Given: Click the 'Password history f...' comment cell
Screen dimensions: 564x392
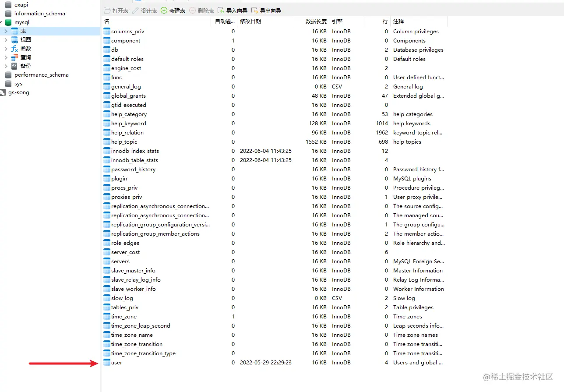Looking at the screenshot, I should (x=419, y=169).
